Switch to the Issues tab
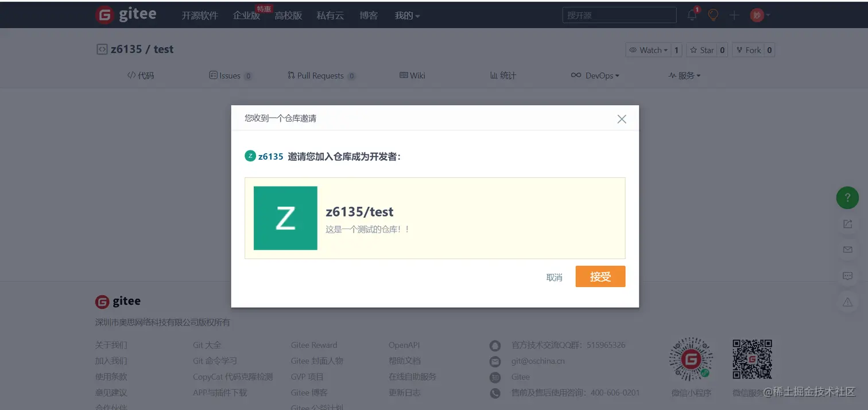The image size is (868, 410). 230,75
